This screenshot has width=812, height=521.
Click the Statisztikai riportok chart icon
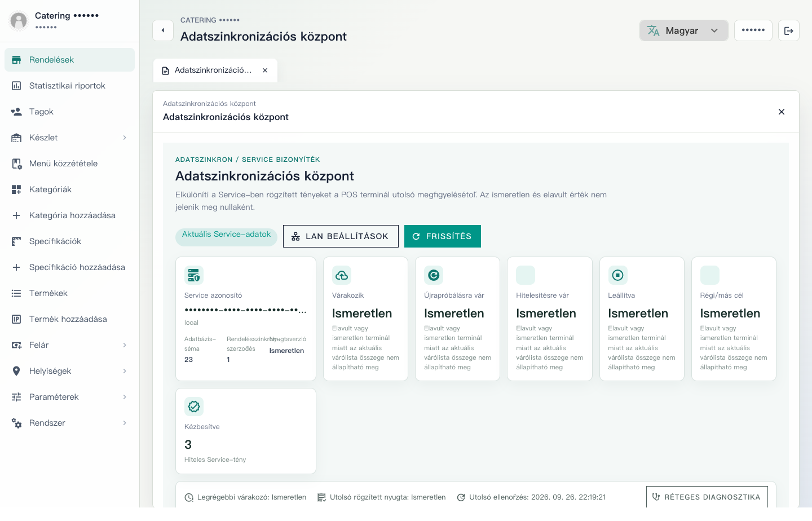point(16,86)
